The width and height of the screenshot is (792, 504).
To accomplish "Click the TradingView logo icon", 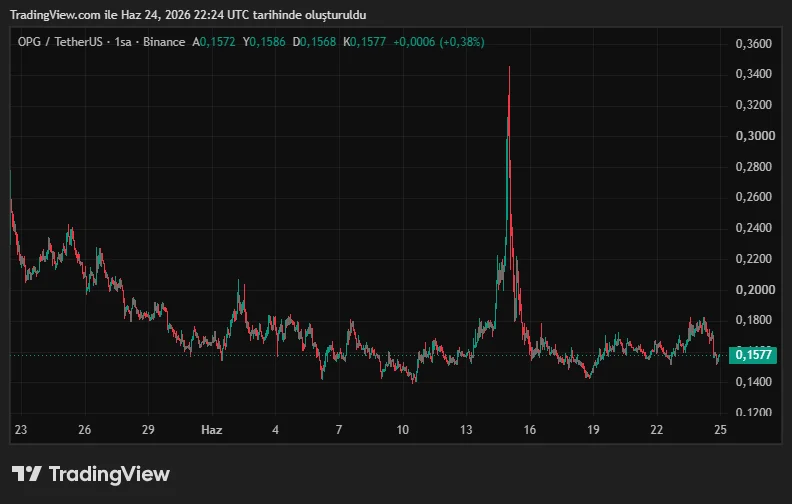I will (x=27, y=474).
